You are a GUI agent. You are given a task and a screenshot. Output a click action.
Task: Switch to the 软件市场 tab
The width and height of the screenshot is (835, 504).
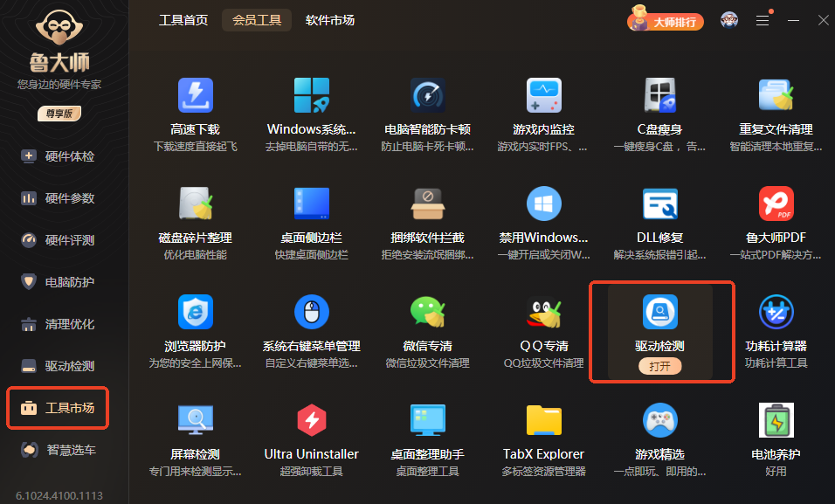pyautogui.click(x=330, y=20)
